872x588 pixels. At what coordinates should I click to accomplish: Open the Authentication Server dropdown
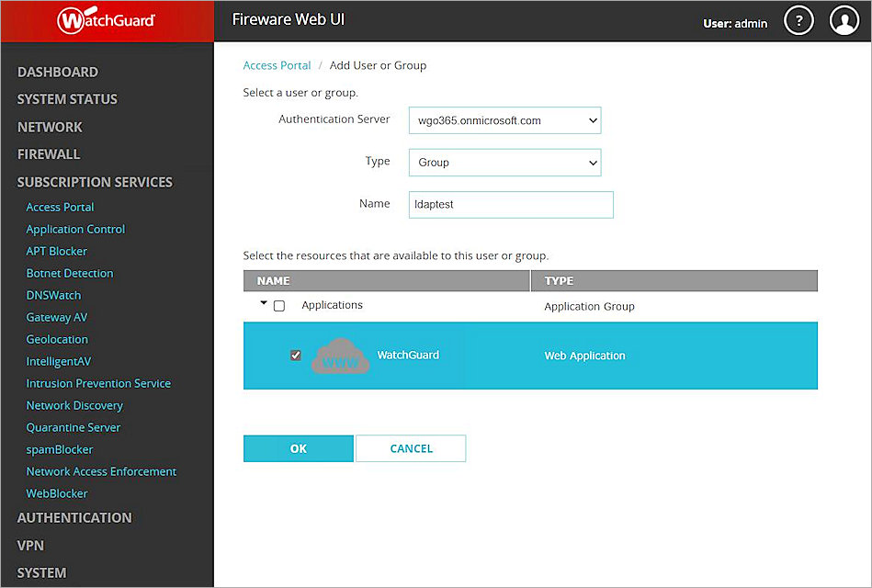point(504,119)
